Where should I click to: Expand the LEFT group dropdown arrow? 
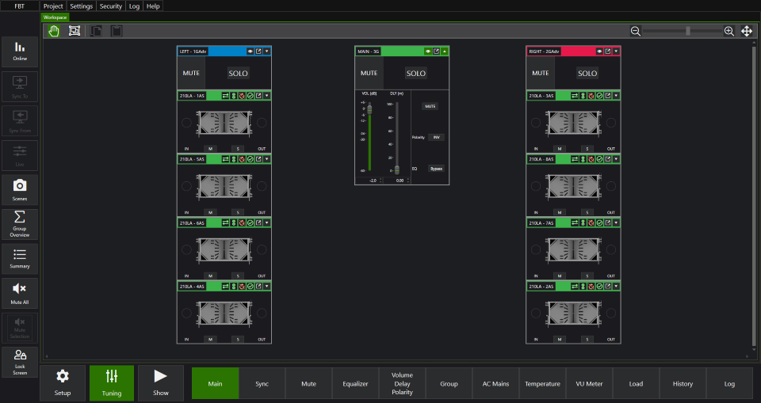pos(266,51)
